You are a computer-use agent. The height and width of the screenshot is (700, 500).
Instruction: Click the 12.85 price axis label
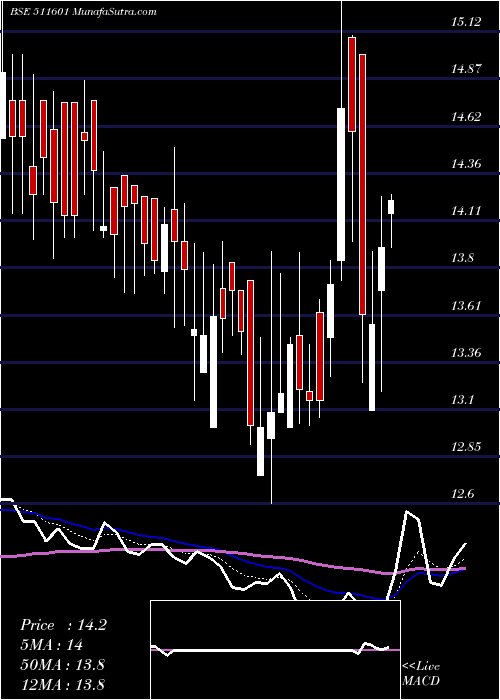point(466,447)
